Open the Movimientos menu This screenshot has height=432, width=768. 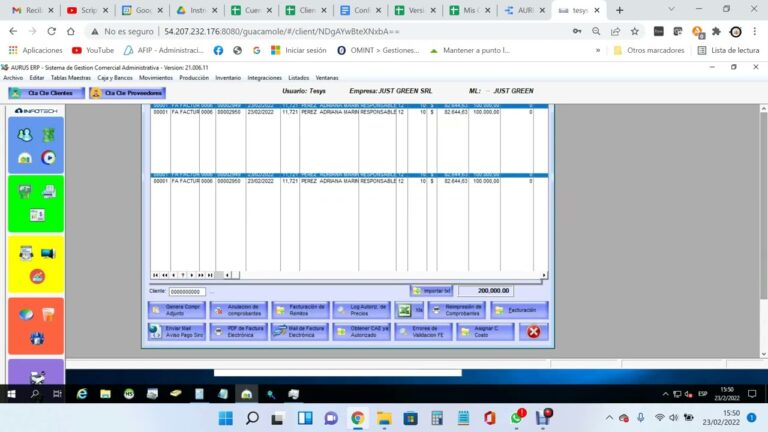pos(156,78)
